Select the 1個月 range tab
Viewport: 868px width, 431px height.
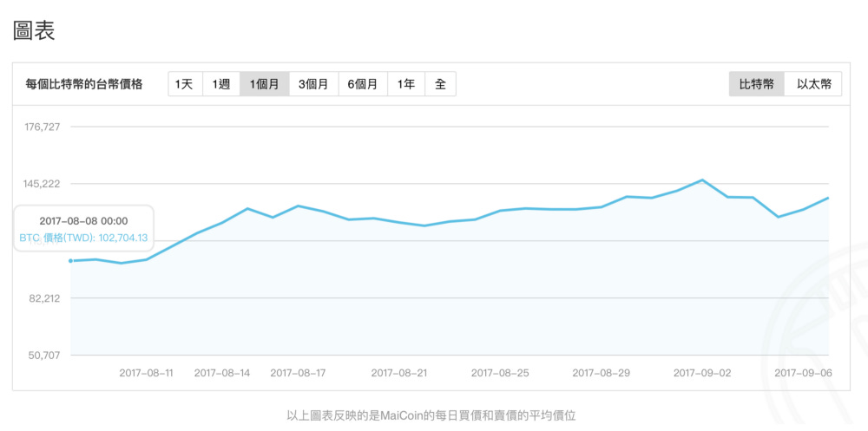(x=264, y=84)
